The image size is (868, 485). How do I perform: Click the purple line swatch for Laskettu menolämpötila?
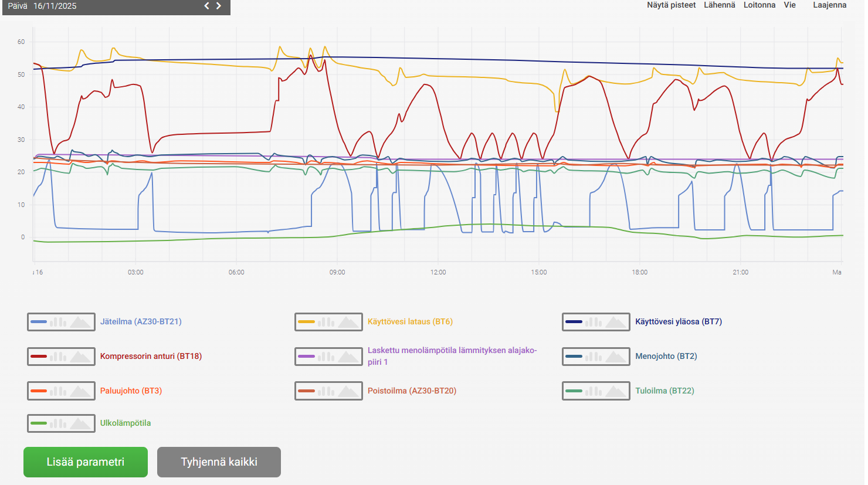[x=306, y=357]
